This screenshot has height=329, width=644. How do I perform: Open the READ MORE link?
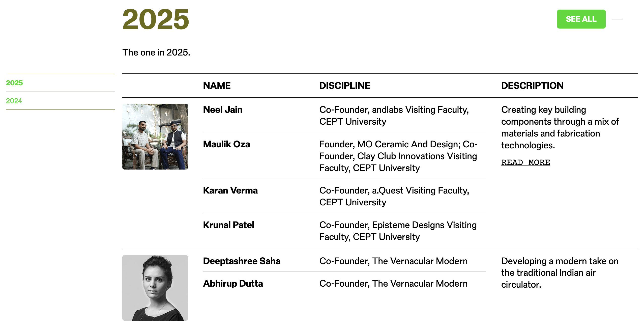click(525, 162)
